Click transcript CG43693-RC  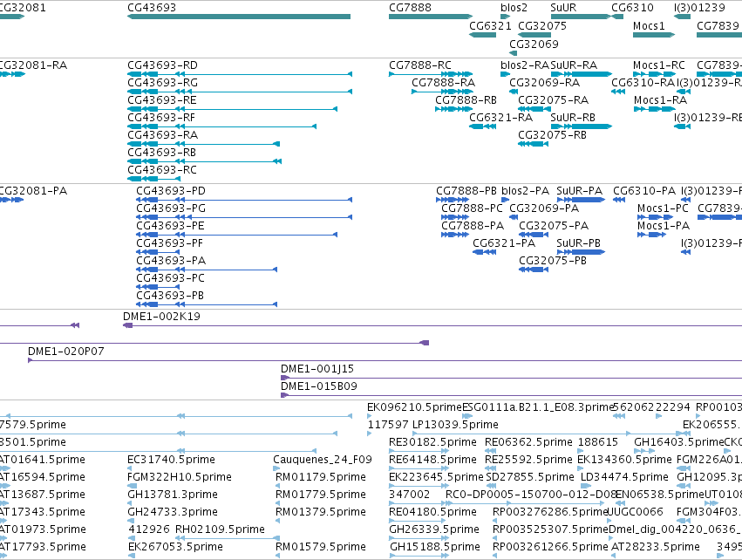tap(162, 170)
